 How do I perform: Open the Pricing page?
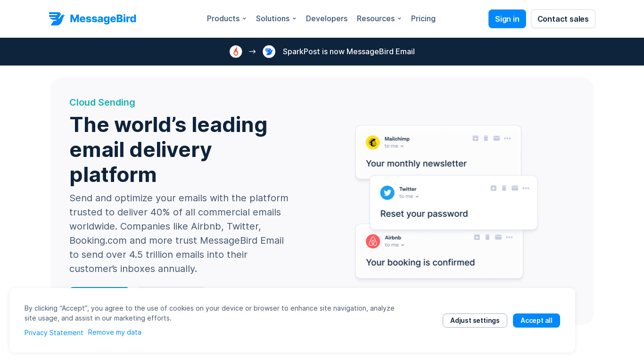(x=423, y=19)
